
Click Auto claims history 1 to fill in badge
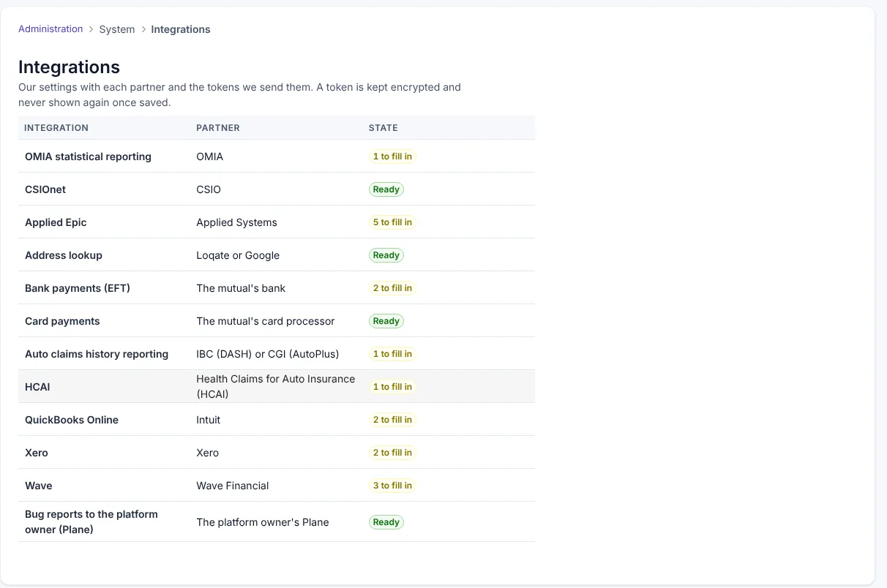point(392,354)
